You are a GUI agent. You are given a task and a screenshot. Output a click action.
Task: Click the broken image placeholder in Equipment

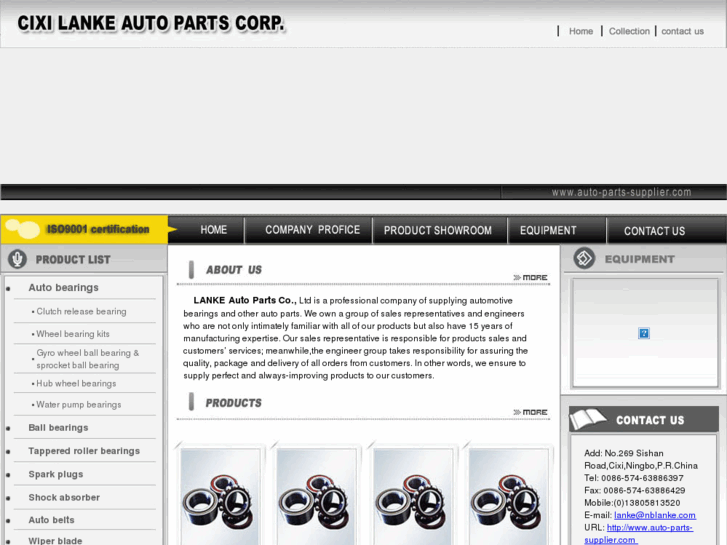(644, 333)
